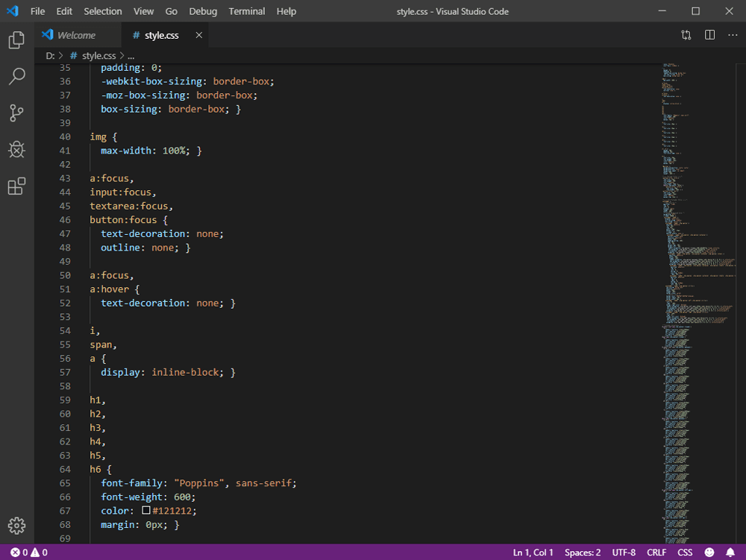Screen dimensions: 746x560
Task: Change indentation via Spaces: 2
Action: 583,553
